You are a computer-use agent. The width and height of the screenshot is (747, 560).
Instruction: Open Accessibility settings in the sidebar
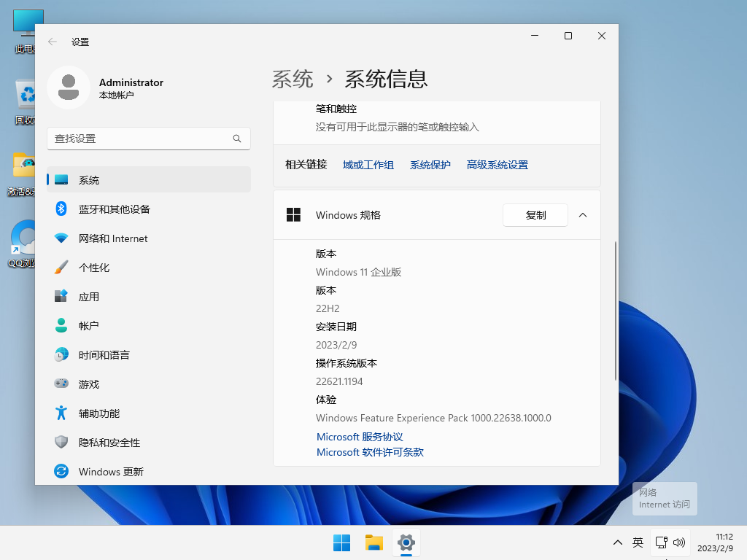click(x=98, y=413)
